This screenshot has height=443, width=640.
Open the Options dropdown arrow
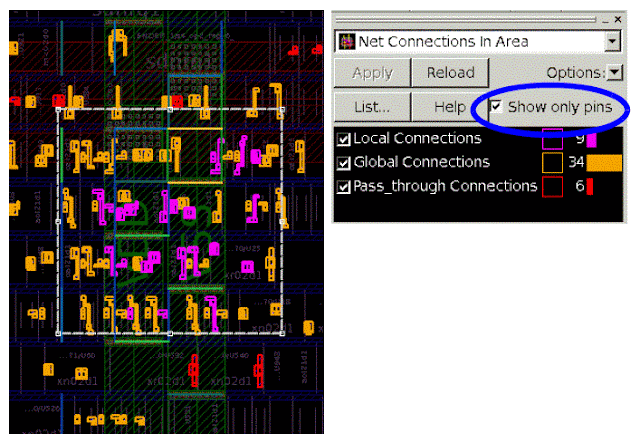(x=614, y=73)
